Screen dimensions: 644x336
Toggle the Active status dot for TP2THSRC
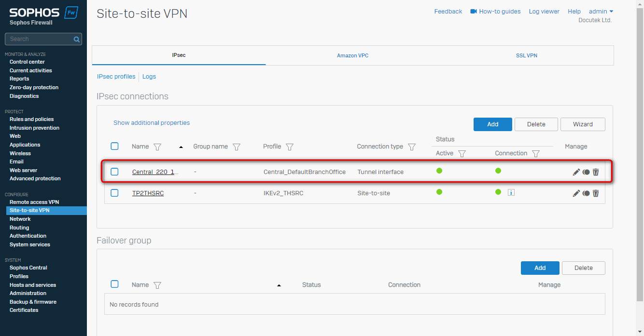(x=439, y=192)
